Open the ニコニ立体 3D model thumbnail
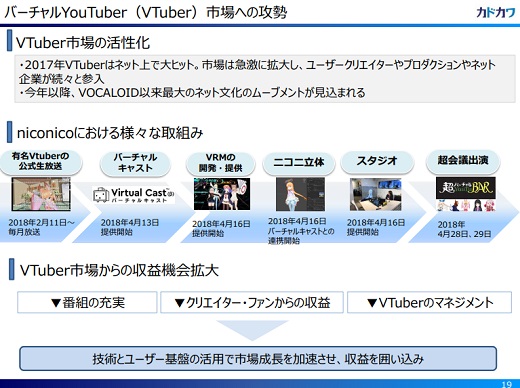Image resolution: width=520 pixels, height=388 pixels. click(300, 194)
